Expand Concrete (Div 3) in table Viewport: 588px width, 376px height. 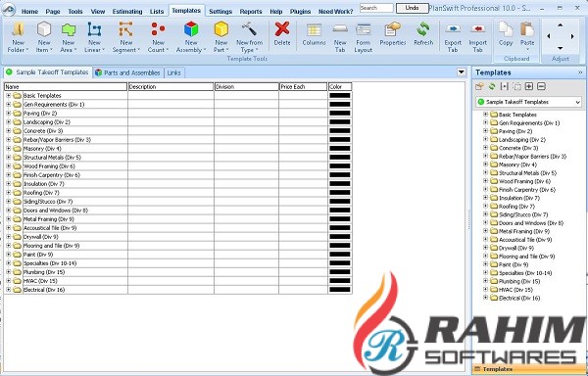point(8,130)
